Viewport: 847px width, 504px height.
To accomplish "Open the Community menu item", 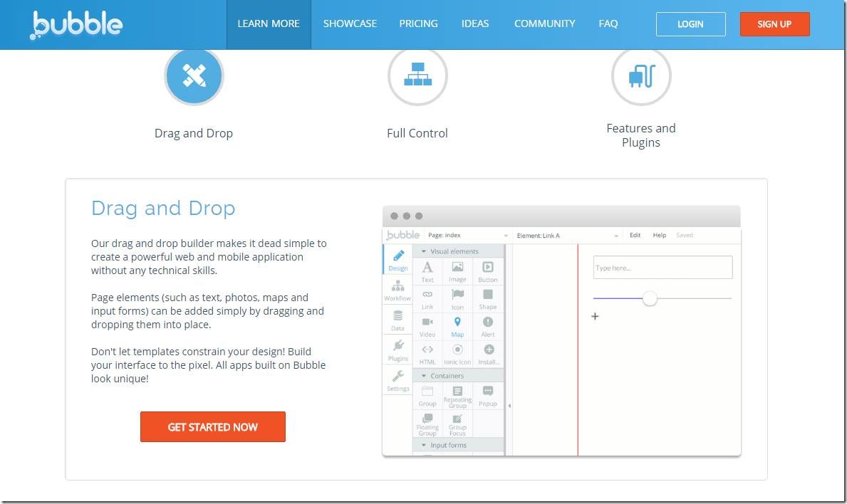I will tap(544, 24).
